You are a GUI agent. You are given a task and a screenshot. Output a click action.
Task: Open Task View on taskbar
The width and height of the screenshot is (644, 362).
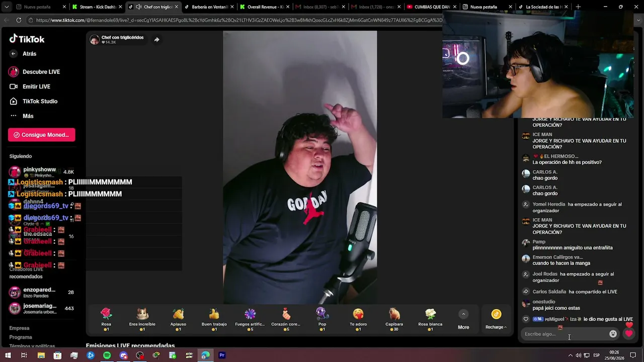pos(24,355)
